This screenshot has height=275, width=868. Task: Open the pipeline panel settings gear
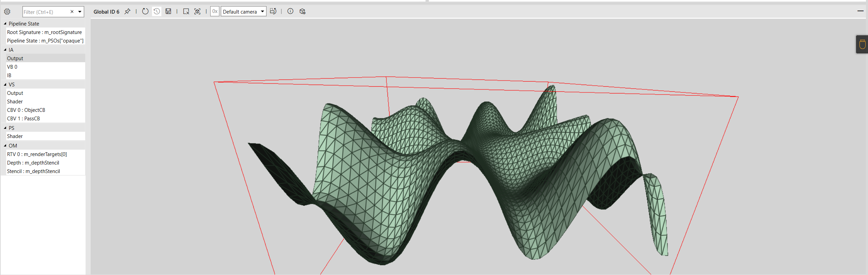pyautogui.click(x=7, y=12)
